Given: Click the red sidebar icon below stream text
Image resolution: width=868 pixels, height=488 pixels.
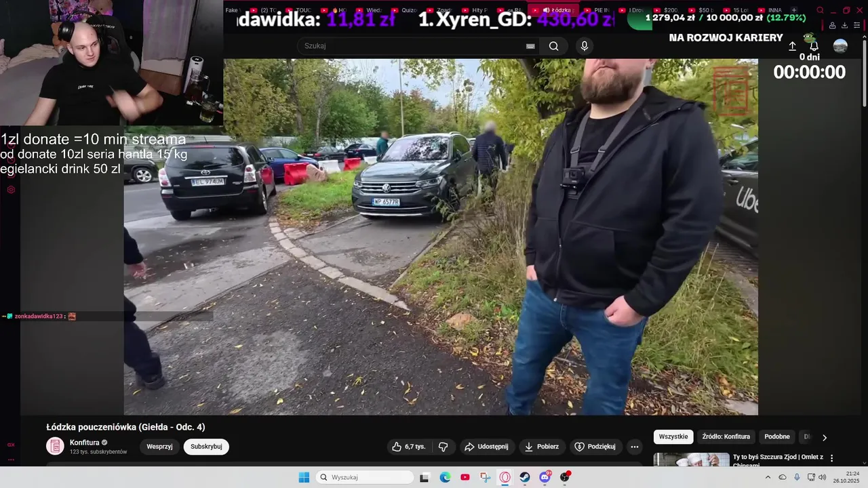Looking at the screenshot, I should tap(11, 190).
